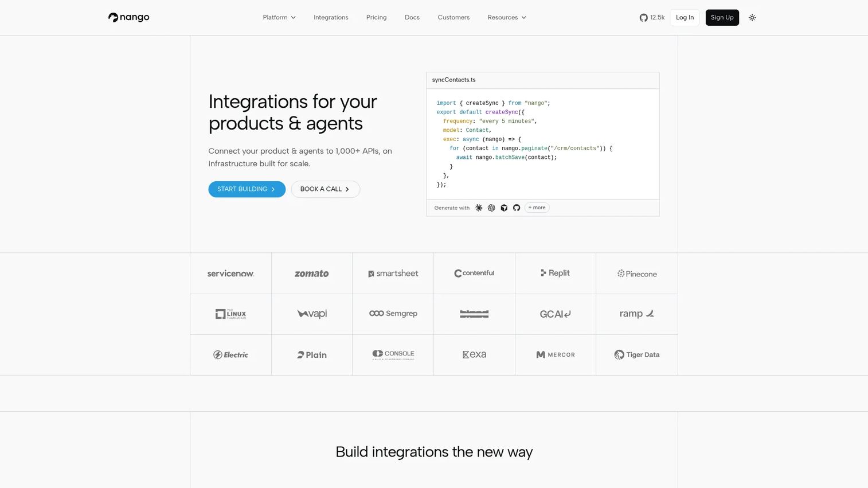Click the 'Generate with' label
The height and width of the screenshot is (488, 868).
[452, 208]
